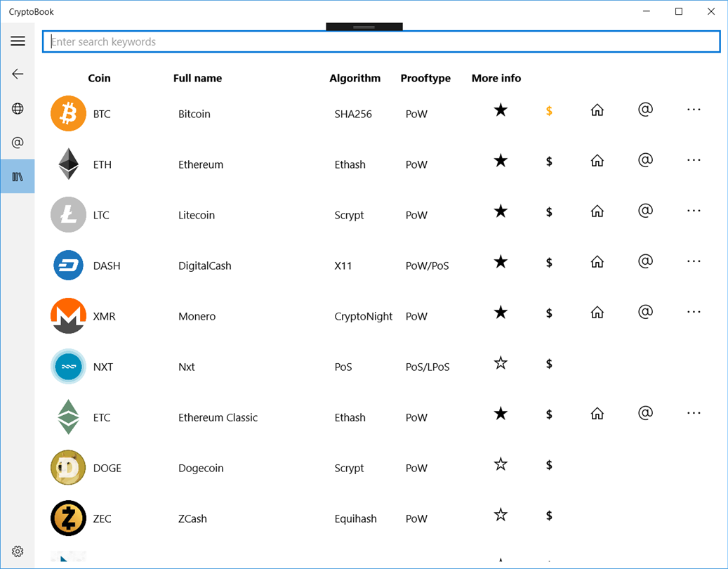Visit Ethereum's home page icon

click(x=597, y=161)
